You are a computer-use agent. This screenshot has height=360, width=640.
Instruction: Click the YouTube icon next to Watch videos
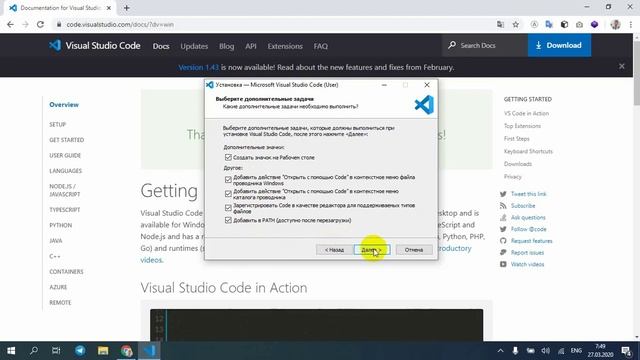(x=503, y=264)
